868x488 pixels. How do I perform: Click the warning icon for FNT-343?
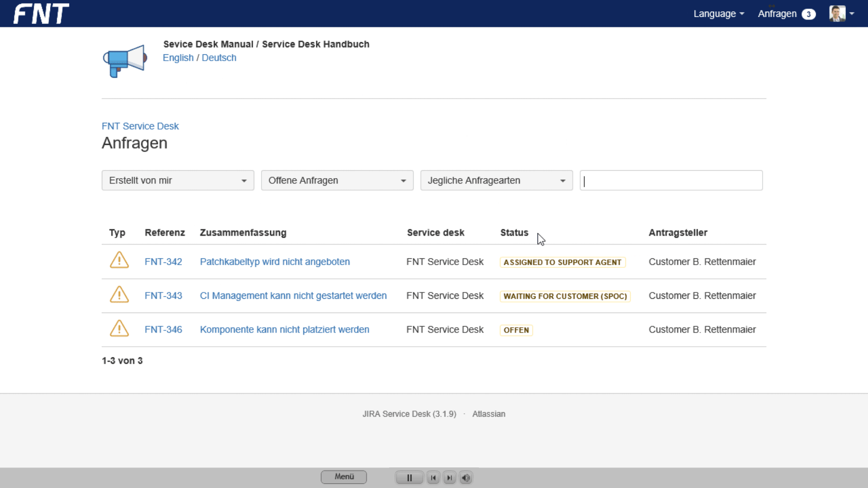click(x=119, y=295)
